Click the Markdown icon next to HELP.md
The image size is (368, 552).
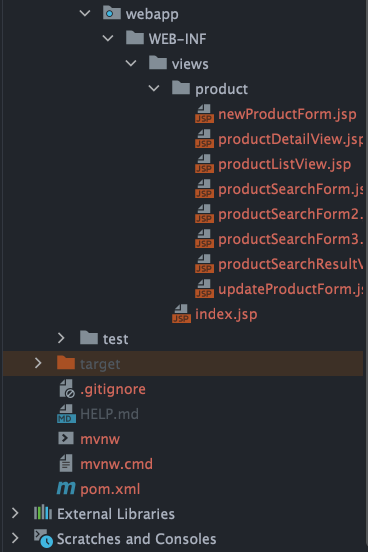[x=66, y=414]
